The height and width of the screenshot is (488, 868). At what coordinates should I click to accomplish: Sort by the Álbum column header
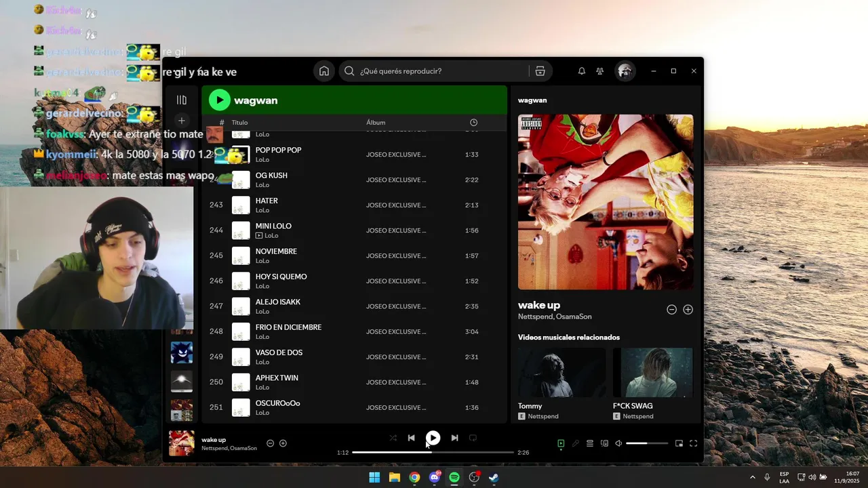pyautogui.click(x=376, y=123)
